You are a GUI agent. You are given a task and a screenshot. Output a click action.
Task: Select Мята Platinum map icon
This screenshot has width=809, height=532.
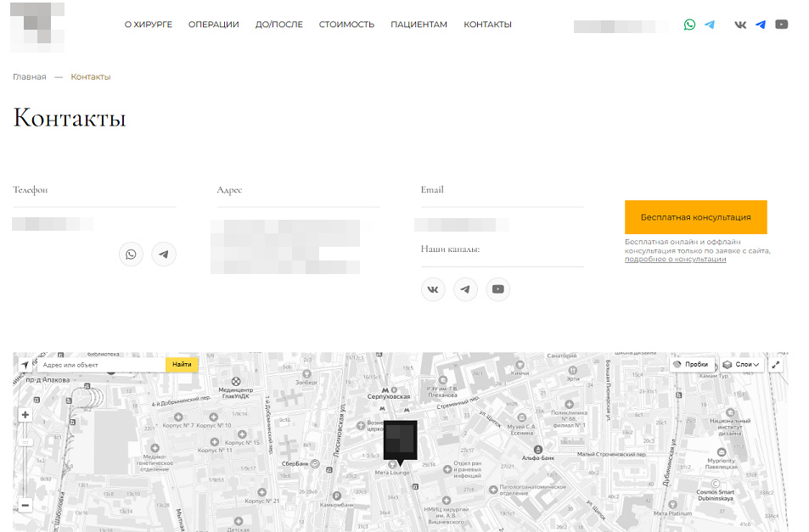(x=673, y=504)
